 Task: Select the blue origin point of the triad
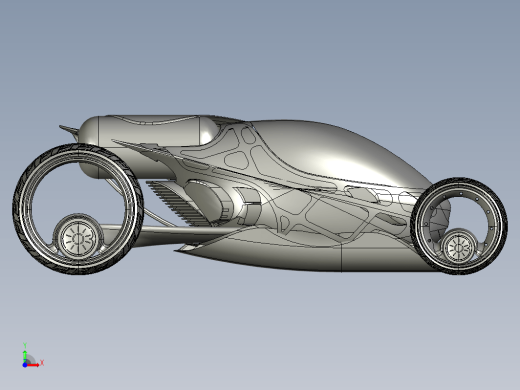click(25, 365)
